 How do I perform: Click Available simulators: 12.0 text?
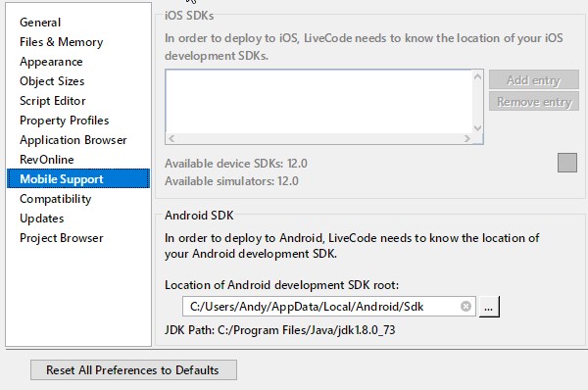pos(231,181)
